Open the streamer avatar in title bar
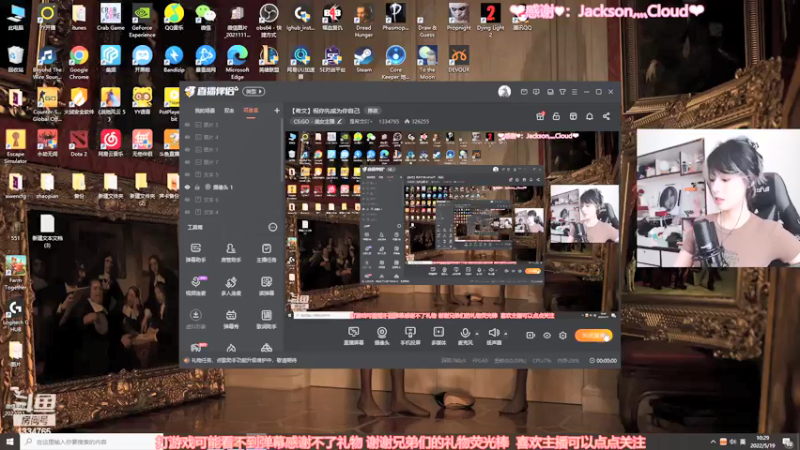Viewport: 800px width, 450px height. click(x=504, y=91)
